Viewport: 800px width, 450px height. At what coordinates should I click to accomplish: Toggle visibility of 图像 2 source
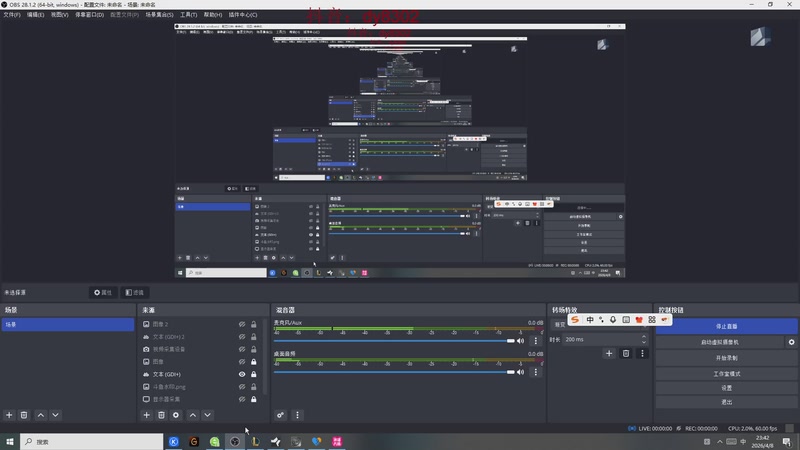click(242, 324)
